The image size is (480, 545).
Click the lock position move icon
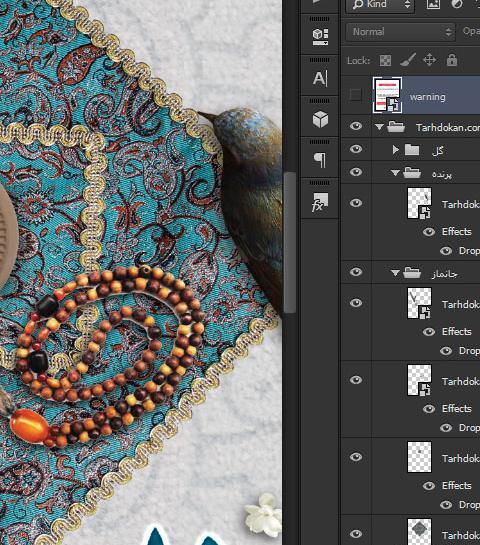[x=430, y=60]
